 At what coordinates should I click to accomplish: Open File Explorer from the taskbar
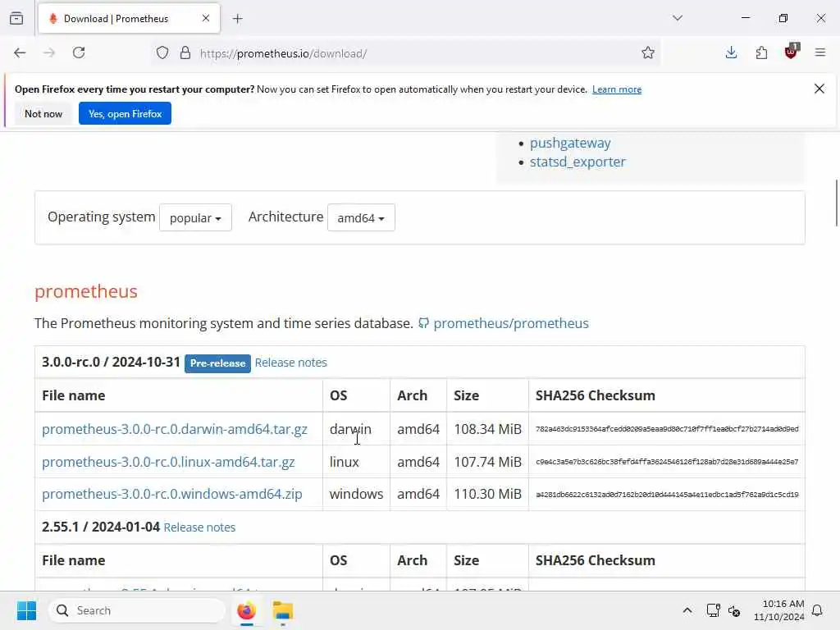pos(283,610)
